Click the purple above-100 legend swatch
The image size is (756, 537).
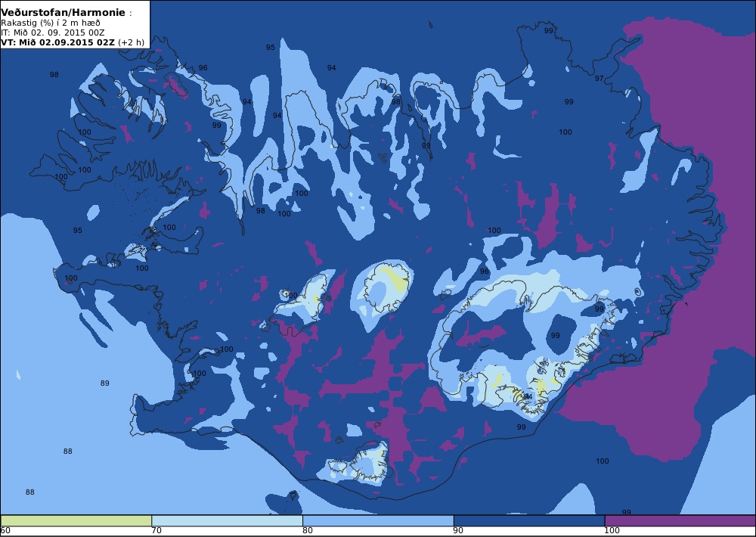pos(680,520)
